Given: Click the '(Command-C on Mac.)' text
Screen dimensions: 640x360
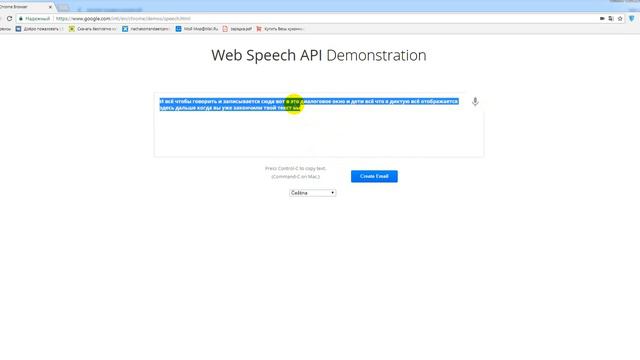Looking at the screenshot, I should tap(296, 177).
